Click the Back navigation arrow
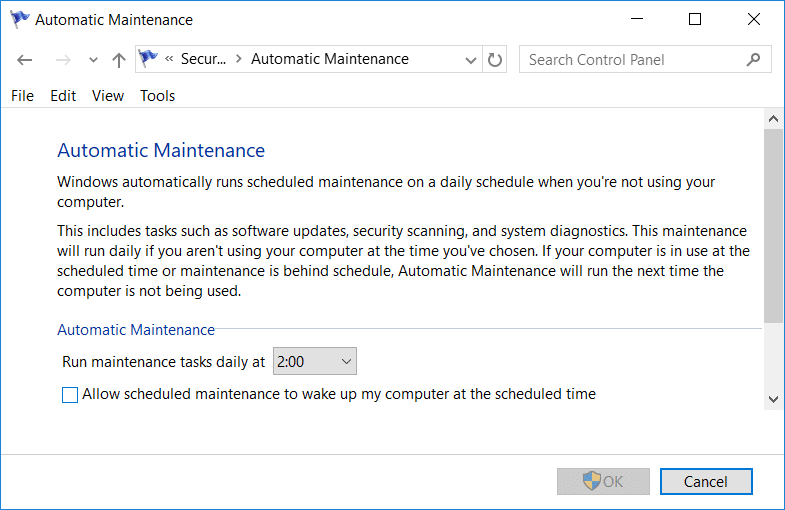The width and height of the screenshot is (785, 510). (25, 60)
